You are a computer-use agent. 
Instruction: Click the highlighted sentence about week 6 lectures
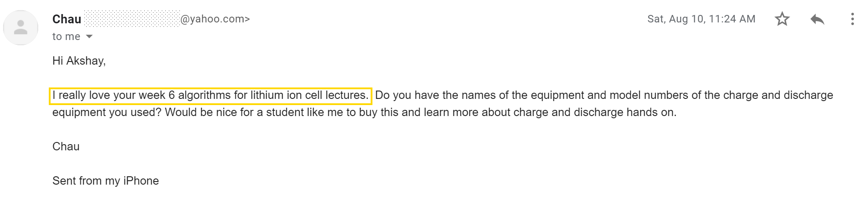pos(211,95)
